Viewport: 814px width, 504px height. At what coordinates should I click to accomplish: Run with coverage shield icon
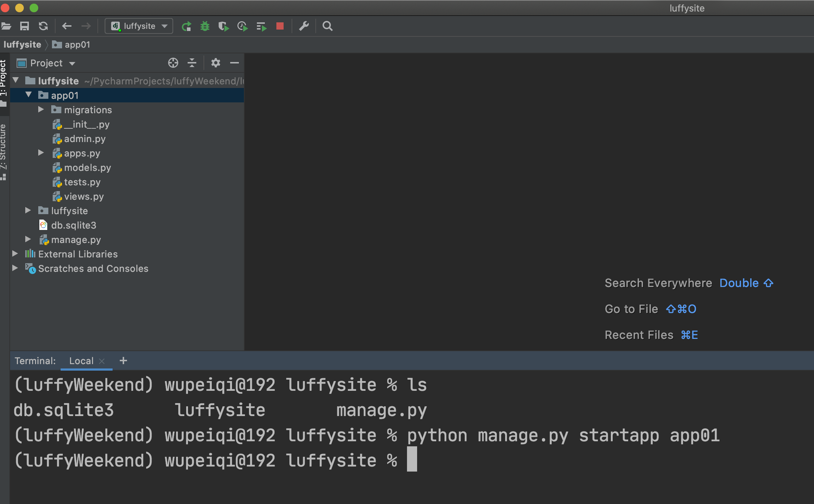[x=224, y=26]
